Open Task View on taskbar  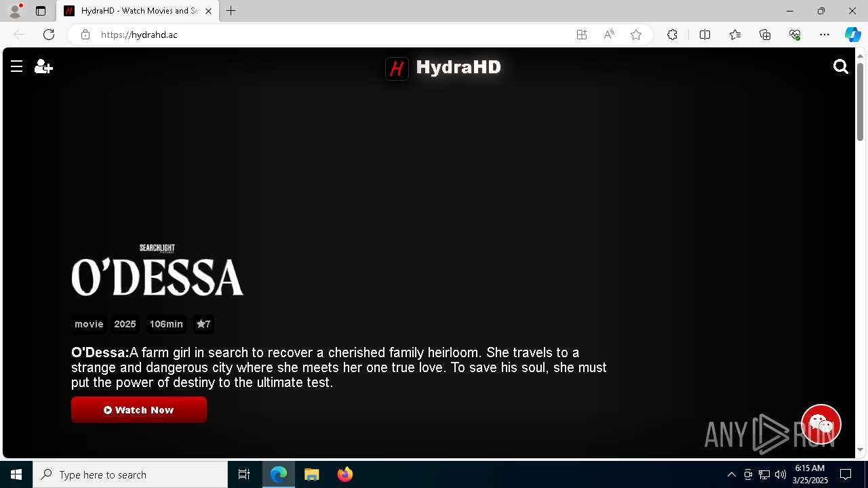coord(244,474)
